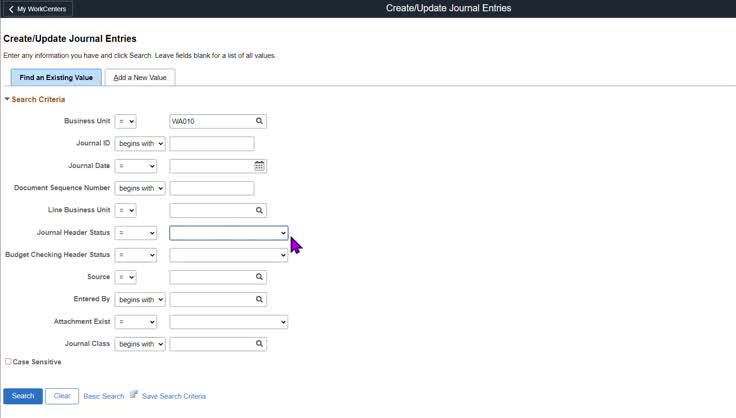Screen dimensions: 736x418
Task: Open Journal ID operator dropdown
Action: click(x=140, y=144)
